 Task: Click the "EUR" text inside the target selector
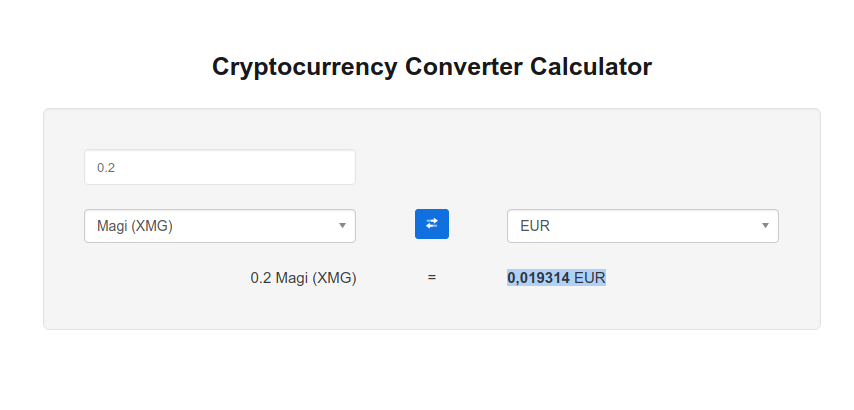pos(535,226)
